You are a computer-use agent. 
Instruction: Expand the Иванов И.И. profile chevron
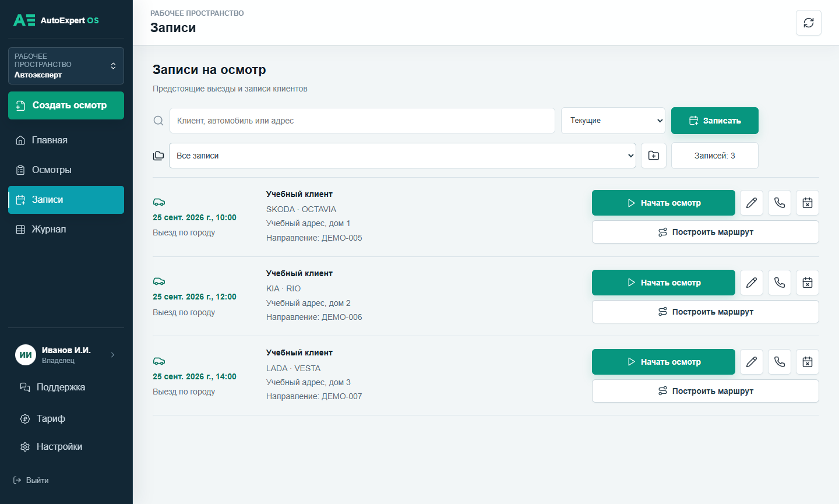click(x=112, y=355)
